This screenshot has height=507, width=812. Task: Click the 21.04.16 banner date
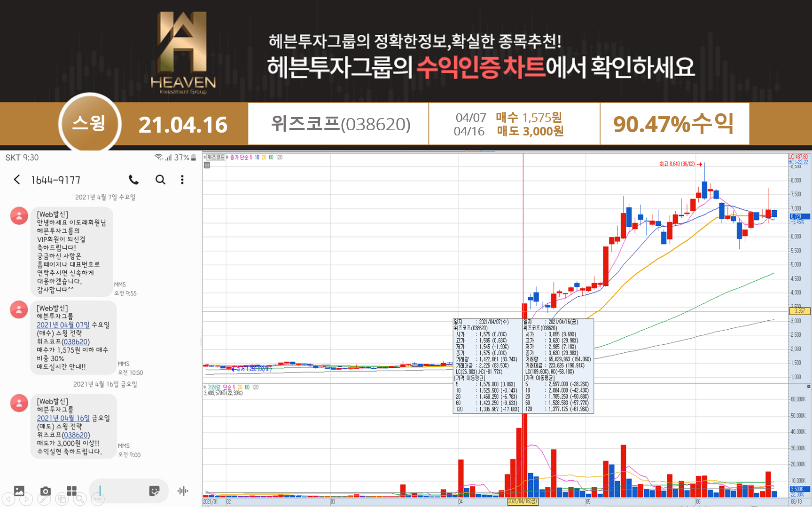[x=183, y=125]
